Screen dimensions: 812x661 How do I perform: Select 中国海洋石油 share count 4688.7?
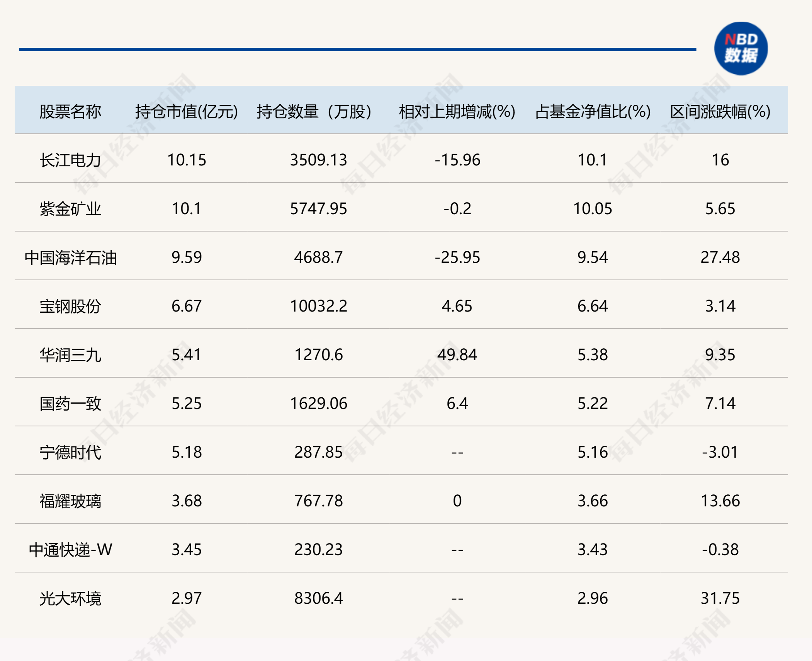tap(318, 257)
